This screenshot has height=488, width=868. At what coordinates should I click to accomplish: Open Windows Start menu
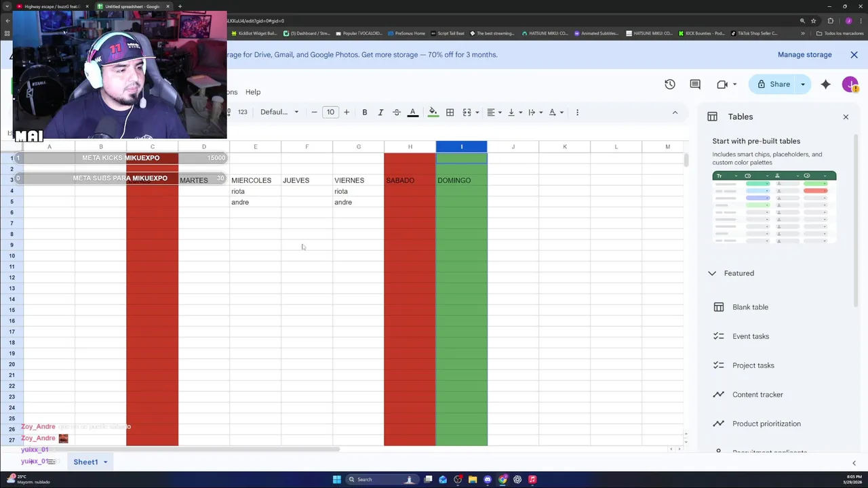(x=337, y=479)
